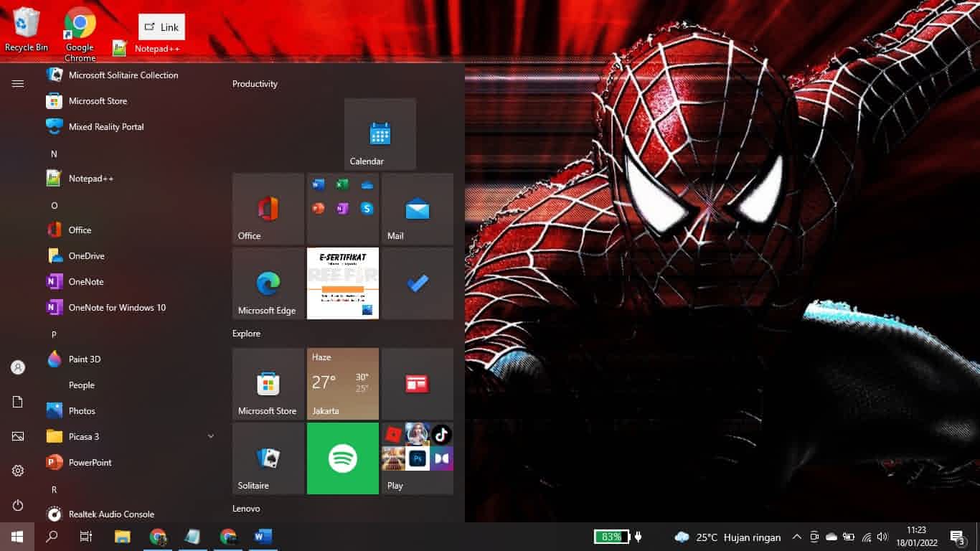
Task: Open the red News tile
Action: pos(418,384)
